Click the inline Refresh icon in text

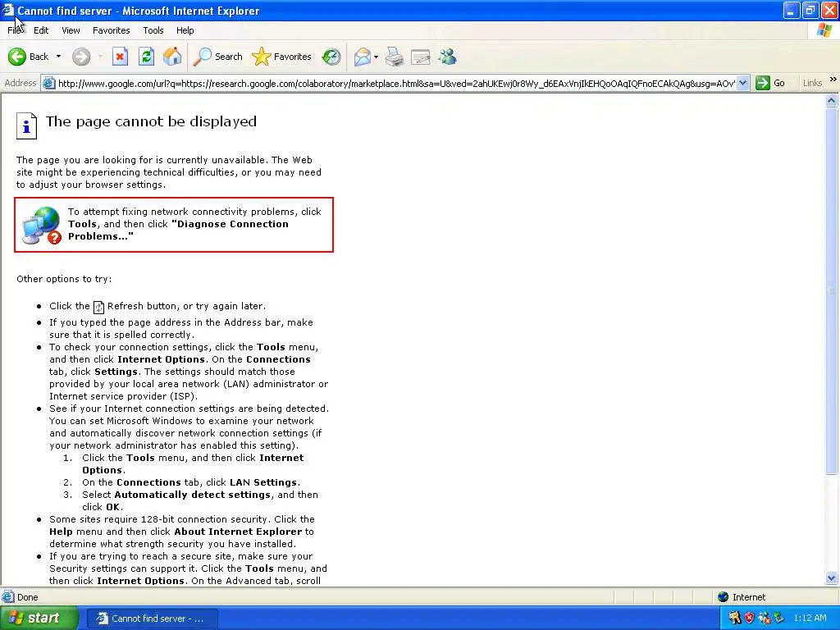(98, 307)
